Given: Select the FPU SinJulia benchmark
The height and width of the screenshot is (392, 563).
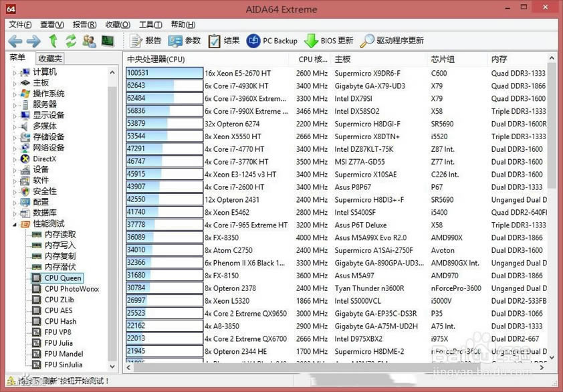Looking at the screenshot, I should tap(64, 365).
